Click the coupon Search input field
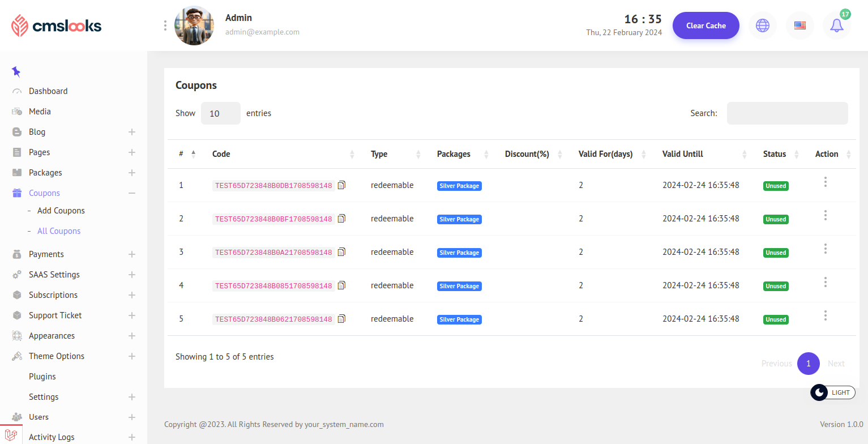Image resolution: width=868 pixels, height=444 pixels. 787,113
